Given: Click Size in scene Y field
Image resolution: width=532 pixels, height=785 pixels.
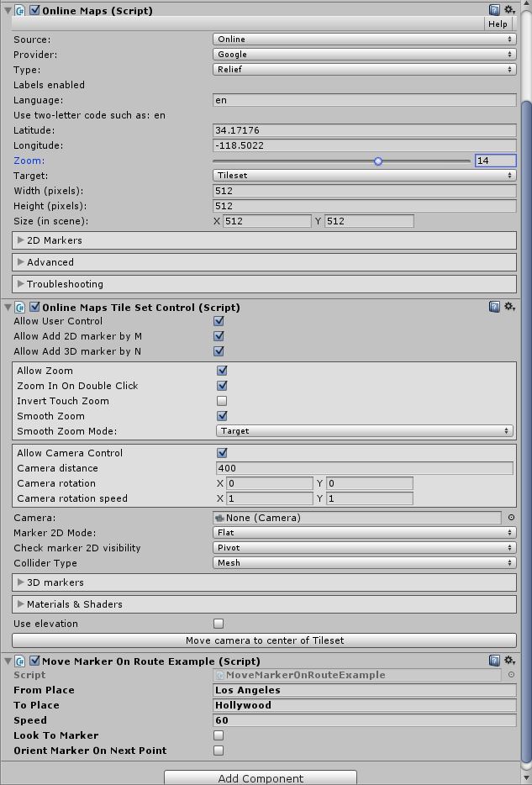Looking at the screenshot, I should pos(369,221).
